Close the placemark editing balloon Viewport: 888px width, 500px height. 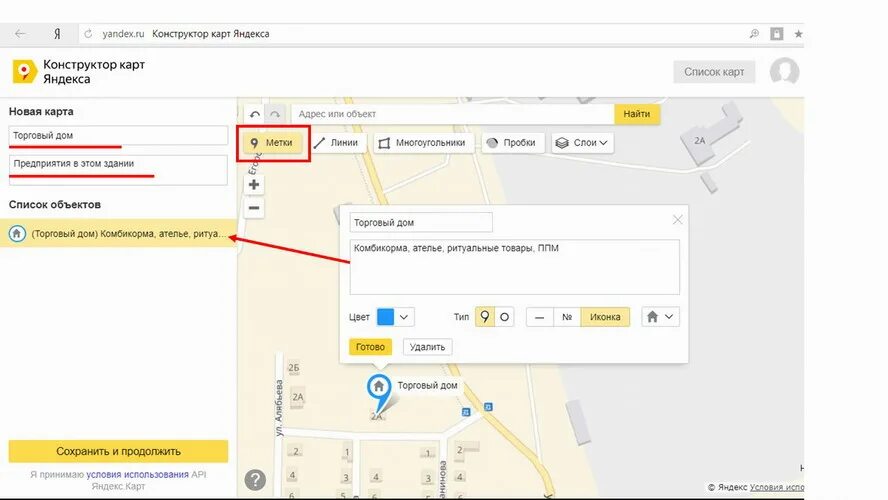pyautogui.click(x=677, y=220)
